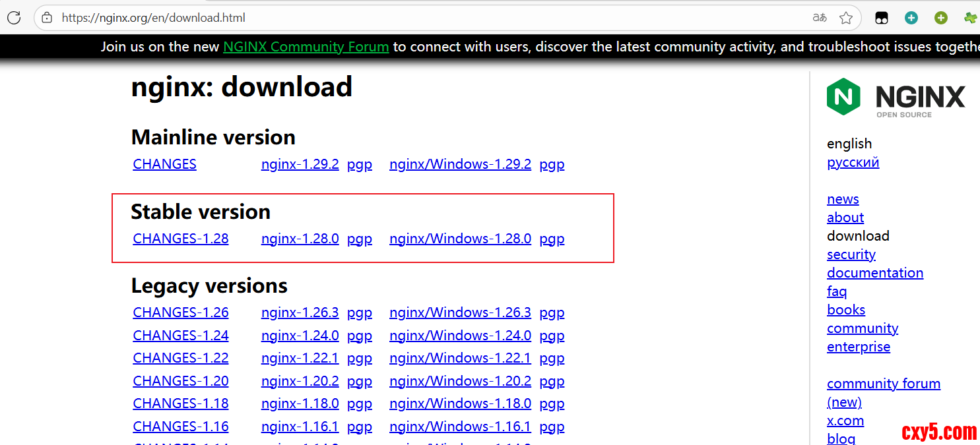Open the translate page icon in address bar
Viewport: 980px width, 445px height.
(x=820, y=18)
